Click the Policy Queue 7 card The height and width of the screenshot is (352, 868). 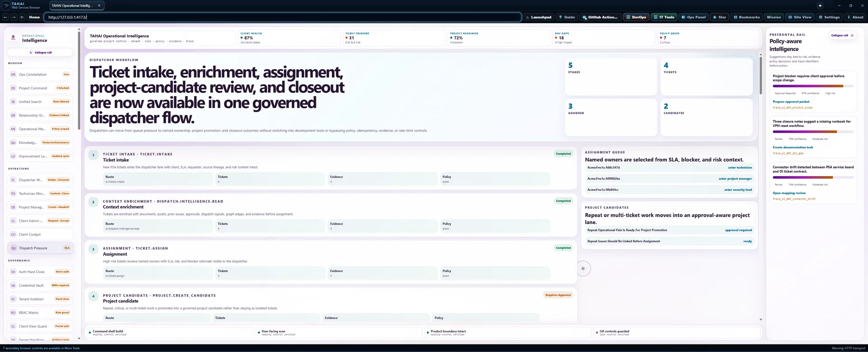(708, 38)
